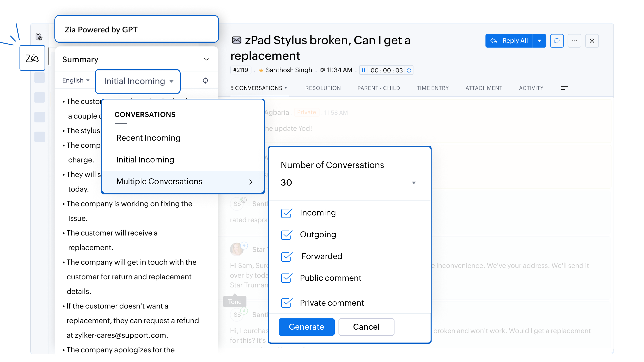This screenshot has width=644, height=362.
Task: Open the tab overflow menu lines
Action: (x=564, y=88)
